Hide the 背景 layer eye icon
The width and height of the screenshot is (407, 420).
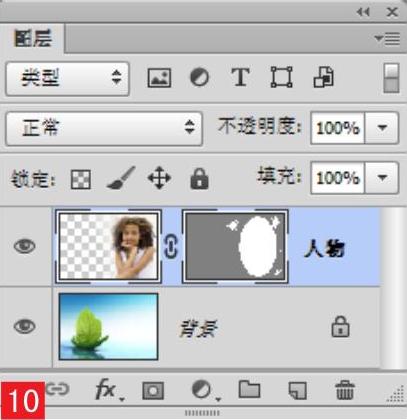[24, 326]
